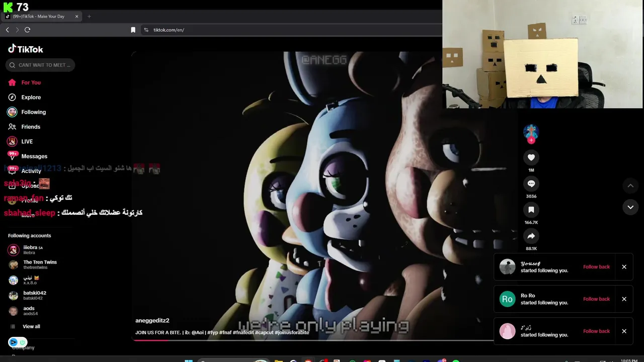Click the people icon beside Friends

tap(12, 127)
